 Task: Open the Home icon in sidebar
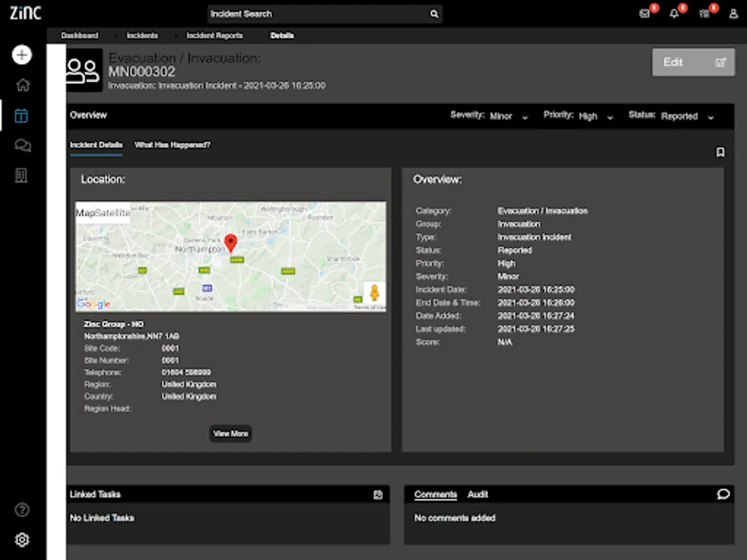(x=22, y=85)
